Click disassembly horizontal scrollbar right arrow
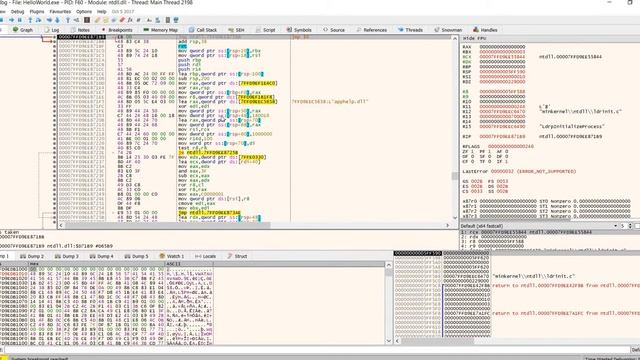Image resolution: width=640 pixels, height=360 pixels. 448,225
